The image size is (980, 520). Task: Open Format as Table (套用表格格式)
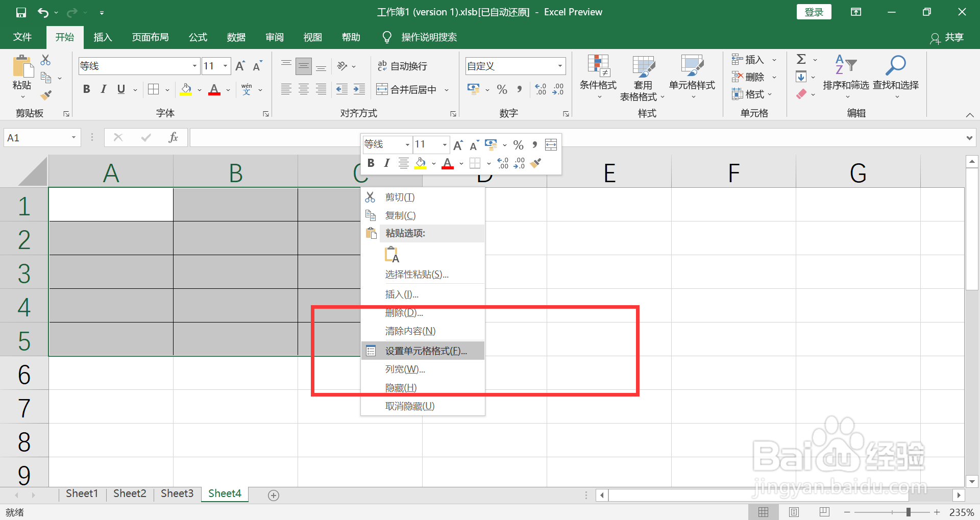click(x=643, y=77)
